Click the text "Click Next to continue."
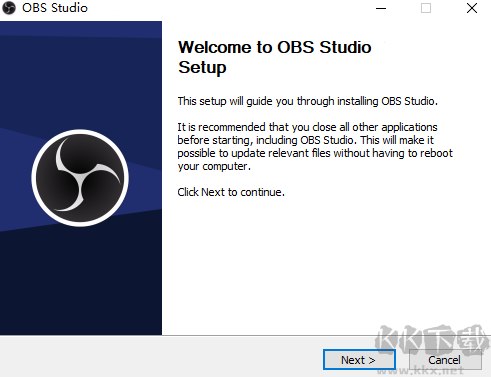Screen dimensions: 491x377 (231, 192)
